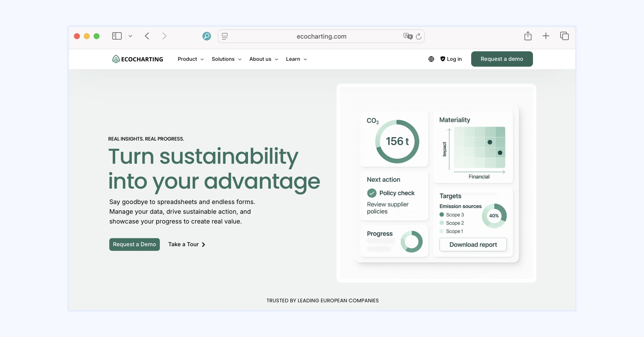Screen dimensions: 644x337
Task: Follow the Take a Tour link
Action: tap(186, 244)
